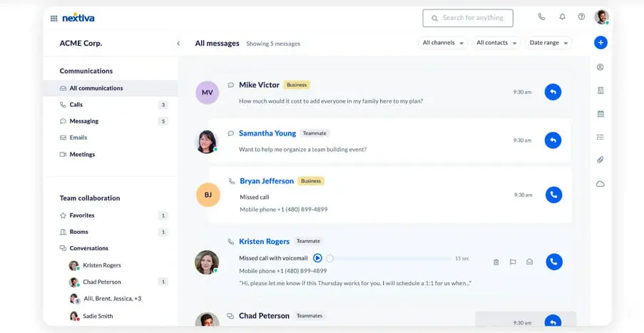Image resolution: width=644 pixels, height=333 pixels.
Task: Play Kristen Rogers voicemail
Action: tap(317, 258)
